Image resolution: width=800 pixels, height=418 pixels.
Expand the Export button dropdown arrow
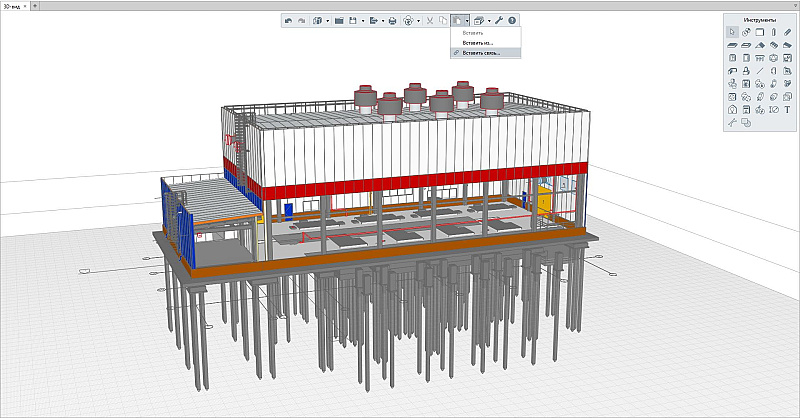[x=382, y=20]
